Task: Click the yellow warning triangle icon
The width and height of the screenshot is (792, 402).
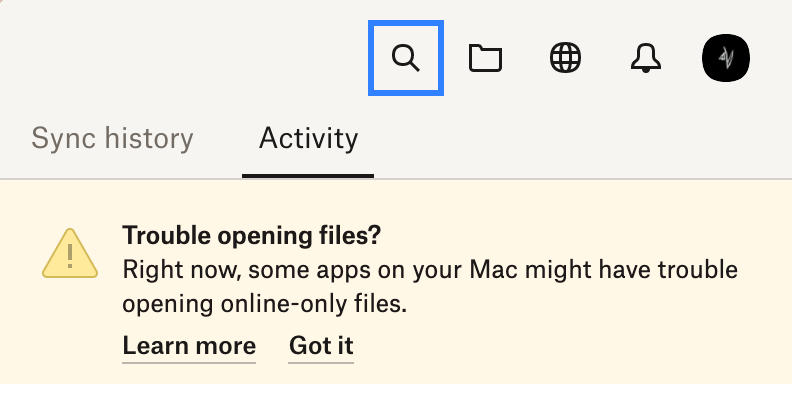Action: (70, 253)
